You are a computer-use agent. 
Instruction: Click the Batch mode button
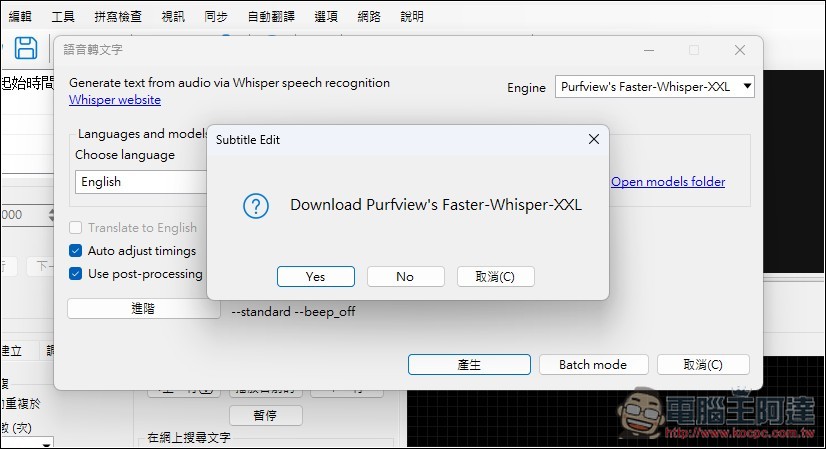click(x=593, y=365)
